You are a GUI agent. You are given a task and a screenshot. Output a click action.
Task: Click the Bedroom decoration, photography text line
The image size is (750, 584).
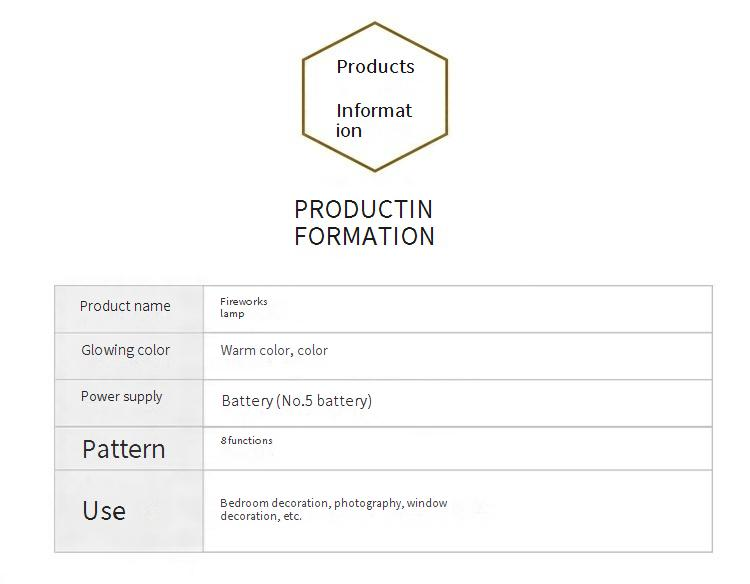[334, 503]
